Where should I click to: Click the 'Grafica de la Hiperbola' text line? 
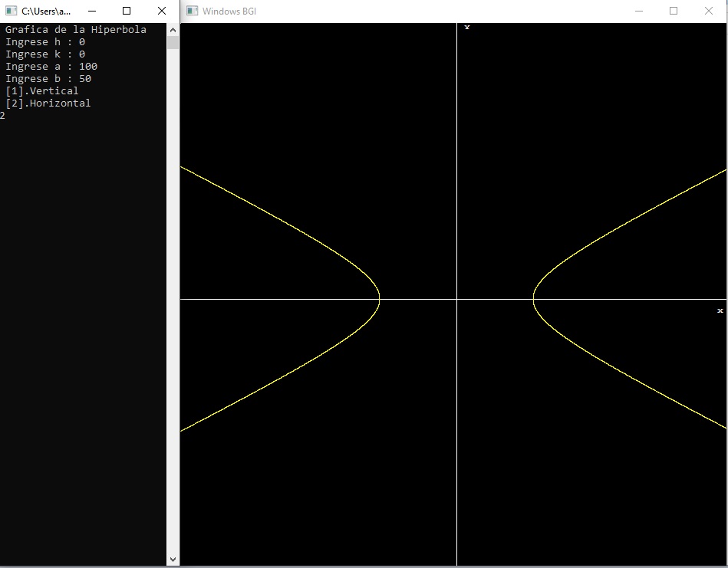[76, 30]
